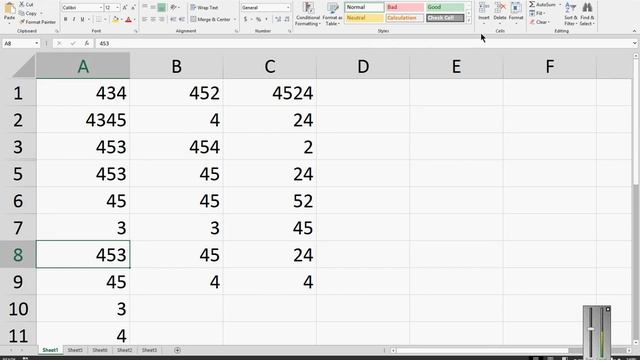Apply percent style
Image resolution: width=640 pixels, height=360 pixels.
pos(258,19)
